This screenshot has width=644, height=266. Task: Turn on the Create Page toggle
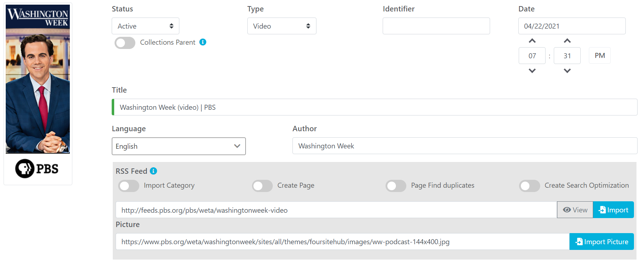(x=262, y=186)
